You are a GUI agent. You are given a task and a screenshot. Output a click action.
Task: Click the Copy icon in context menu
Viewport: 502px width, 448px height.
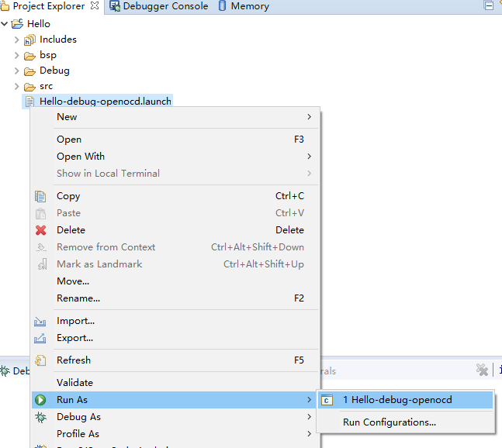click(40, 196)
